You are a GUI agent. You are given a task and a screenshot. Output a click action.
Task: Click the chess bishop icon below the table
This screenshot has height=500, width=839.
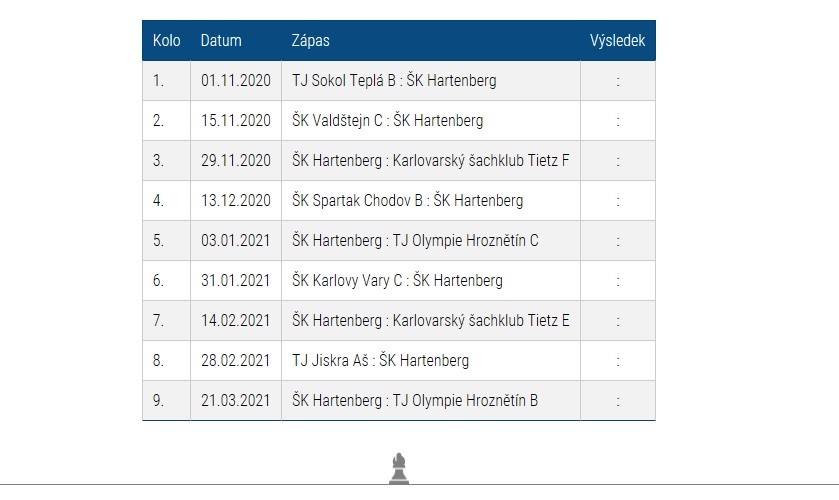pos(399,468)
